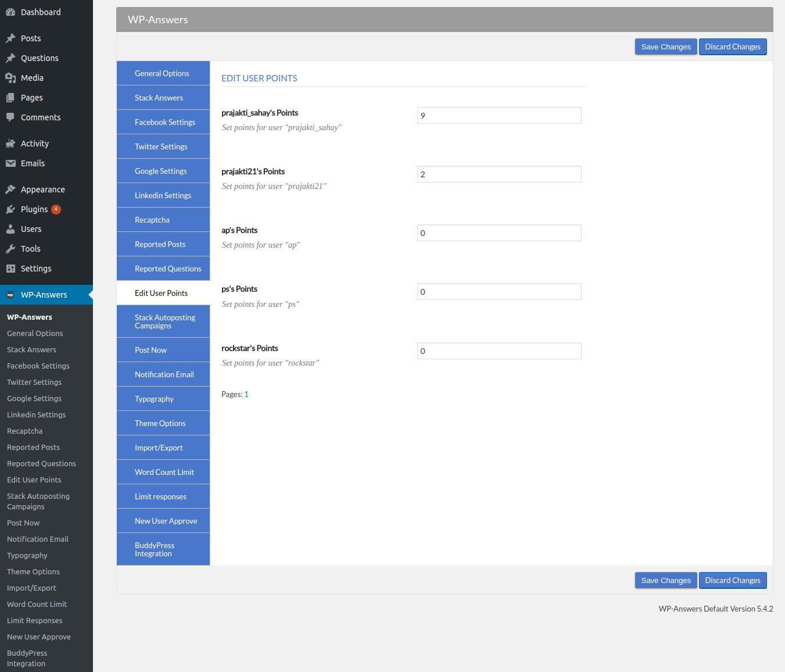Select the points field for user ps
Screen dimensions: 785x672
(x=499, y=292)
